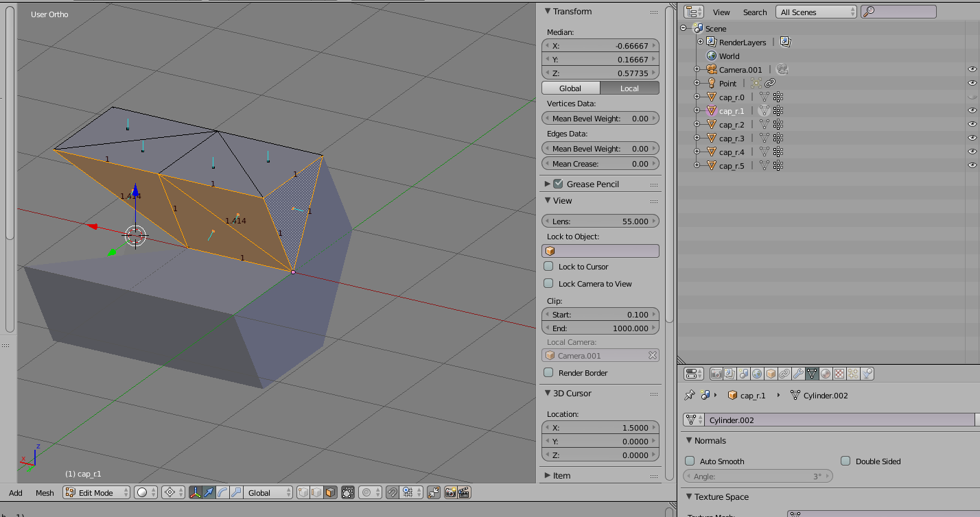Viewport: 980px width, 517px height.
Task: Clear the Camera.001 local camera field
Action: pyautogui.click(x=653, y=355)
